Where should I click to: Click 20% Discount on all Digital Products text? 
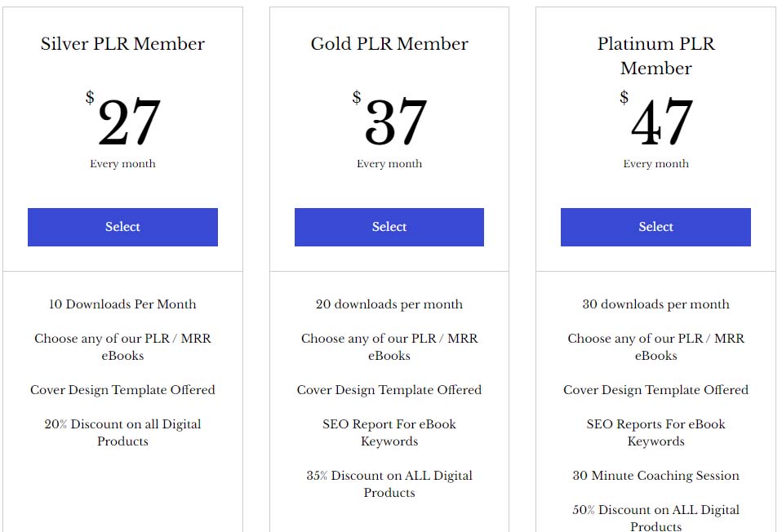(122, 432)
